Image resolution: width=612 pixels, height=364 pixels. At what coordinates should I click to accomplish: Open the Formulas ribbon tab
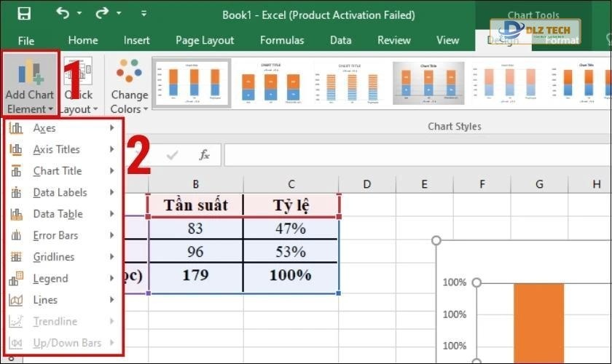282,40
